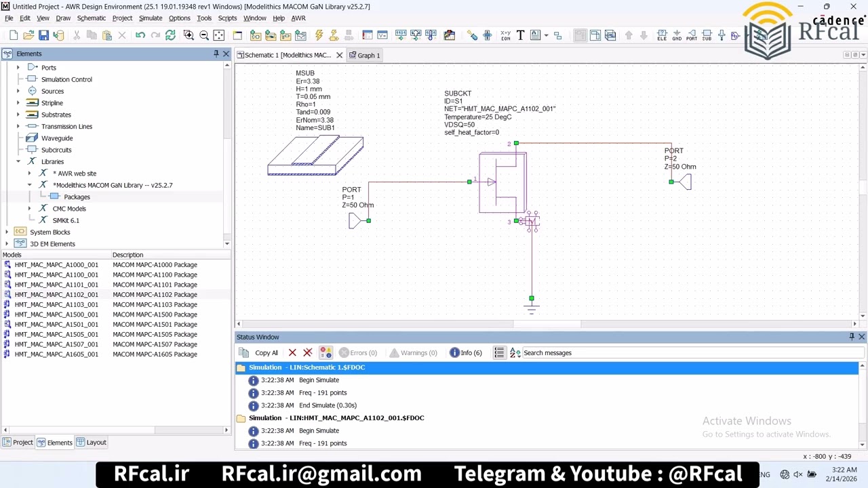Click the message sort order icon
Viewport: 868px width, 488px height.
(515, 352)
